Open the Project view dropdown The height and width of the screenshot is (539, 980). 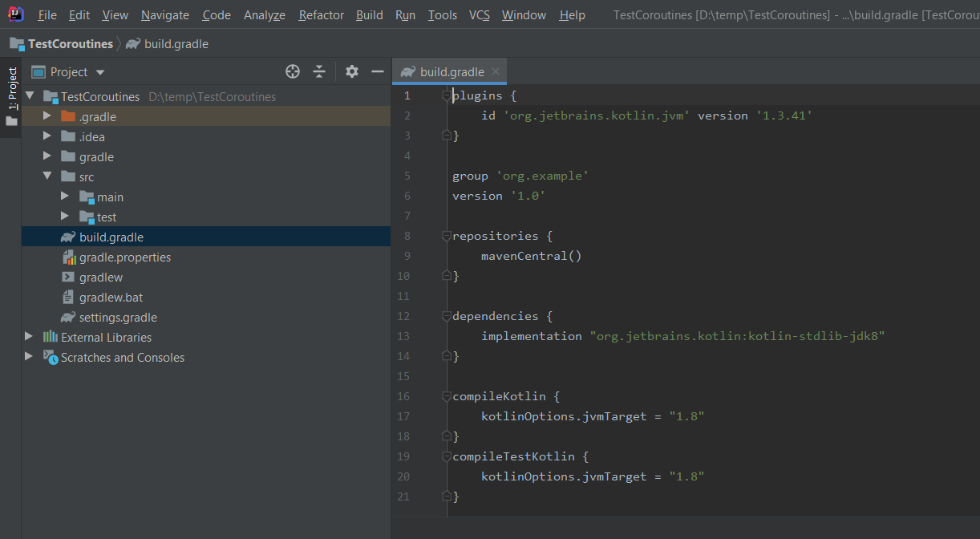point(77,71)
